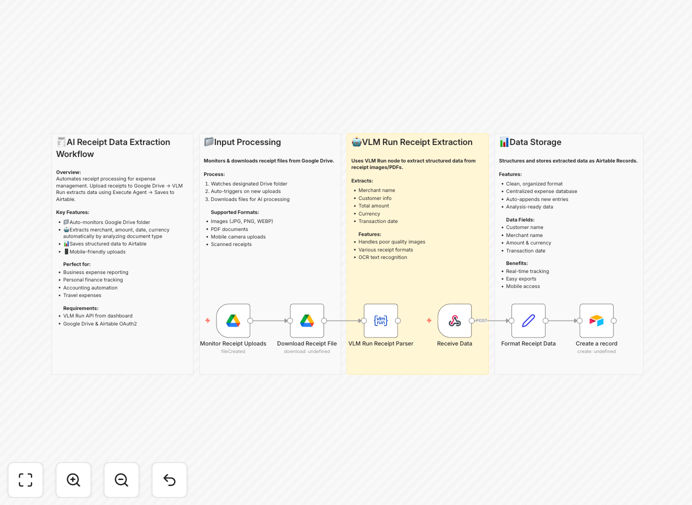Click the output connector of Create a record

pyautogui.click(x=613, y=321)
